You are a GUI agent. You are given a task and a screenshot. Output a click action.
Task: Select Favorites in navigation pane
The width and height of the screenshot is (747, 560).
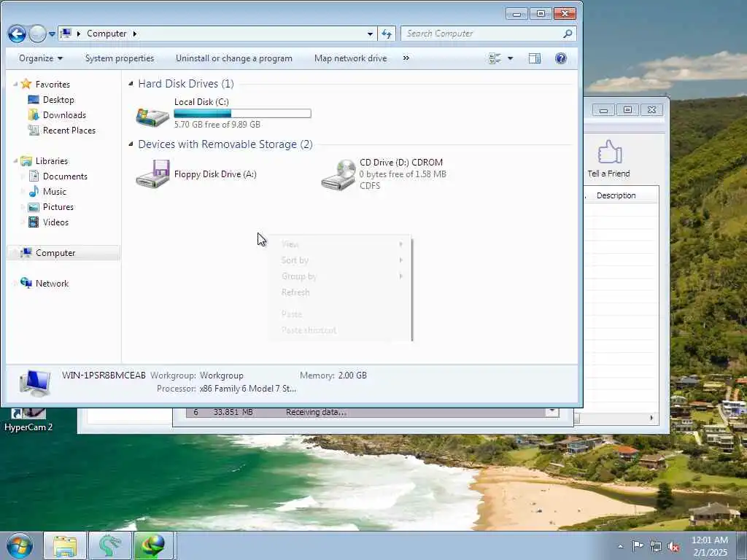[53, 85]
